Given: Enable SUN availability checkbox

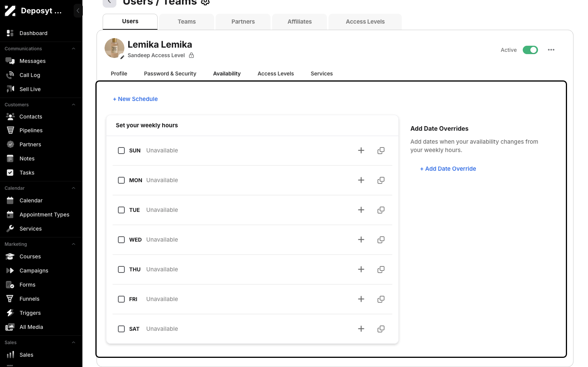Looking at the screenshot, I should [121, 151].
